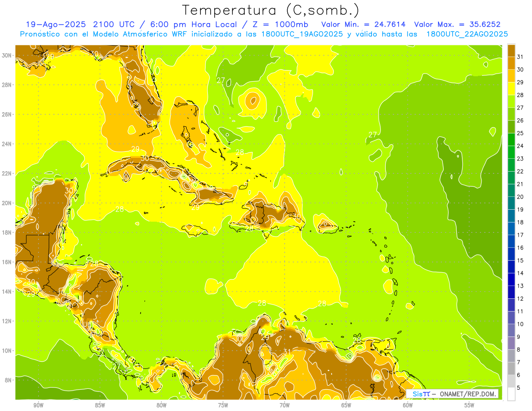The image size is (532, 411).
Task: Click the '65W' longitude label
Action: [346, 405]
